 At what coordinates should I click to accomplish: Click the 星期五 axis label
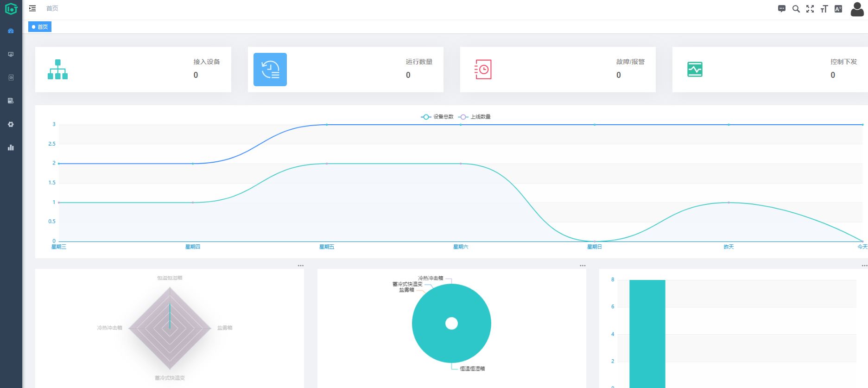(x=327, y=247)
